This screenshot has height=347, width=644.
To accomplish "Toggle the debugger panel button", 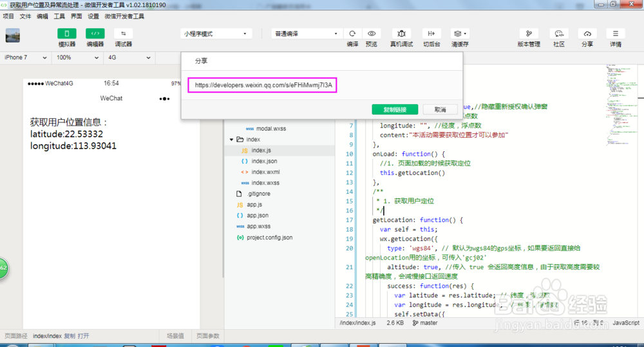I will click(x=123, y=33).
